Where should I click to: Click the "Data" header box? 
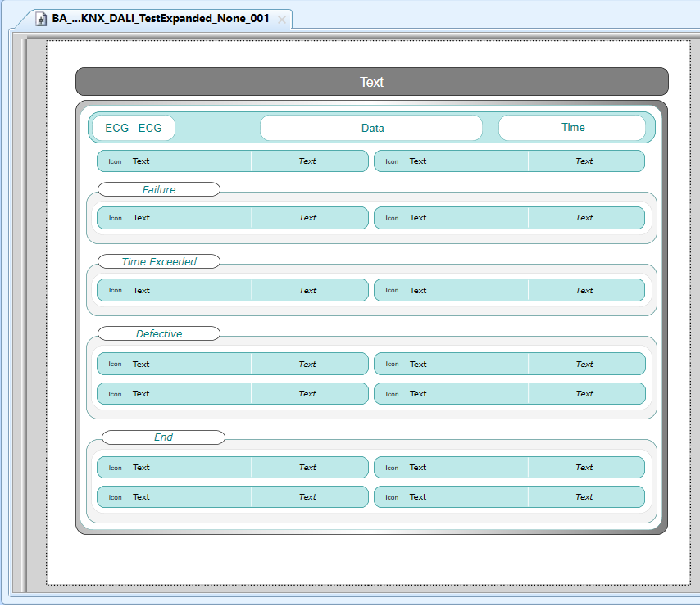[x=371, y=128]
